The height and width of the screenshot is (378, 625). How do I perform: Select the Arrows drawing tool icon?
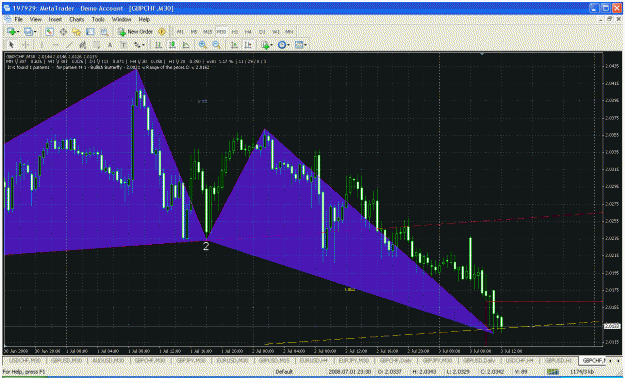(x=137, y=45)
